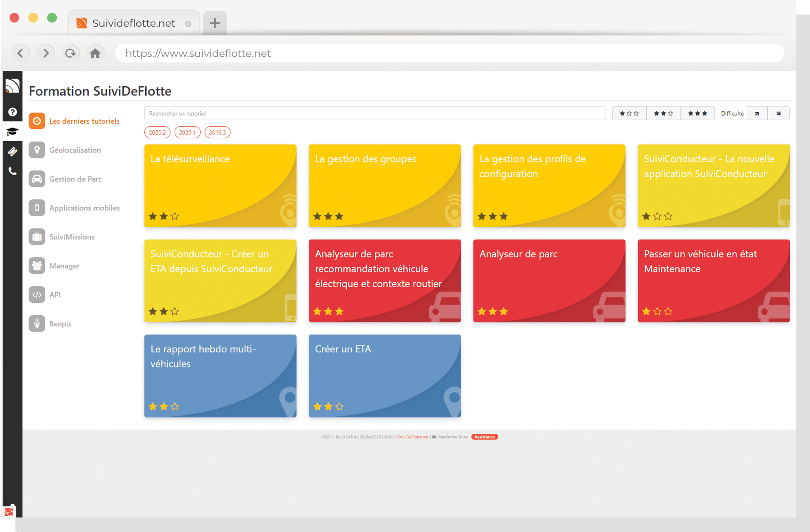Click the Gestion de Parc car icon

[x=37, y=179]
